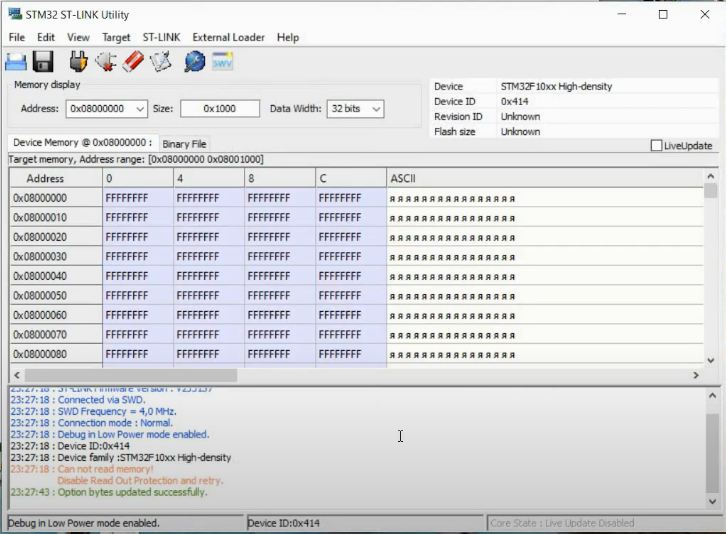The width and height of the screenshot is (726, 534).
Task: Expand the Address dropdown
Action: [139, 109]
